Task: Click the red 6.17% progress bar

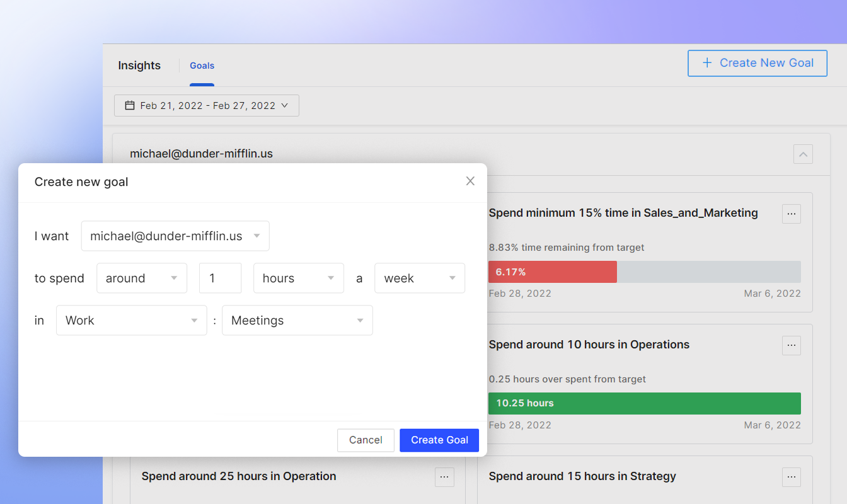Action: 553,272
